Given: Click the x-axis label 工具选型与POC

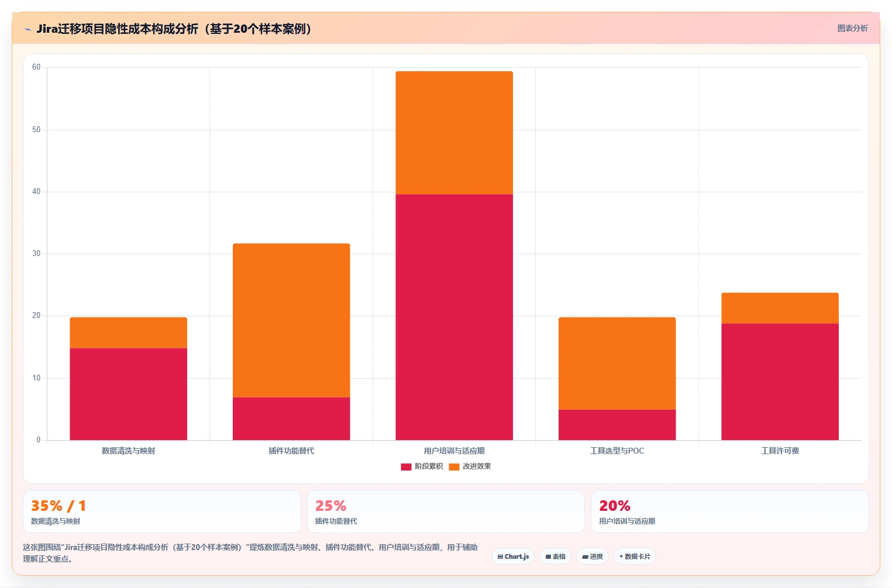Looking at the screenshot, I should tap(617, 451).
